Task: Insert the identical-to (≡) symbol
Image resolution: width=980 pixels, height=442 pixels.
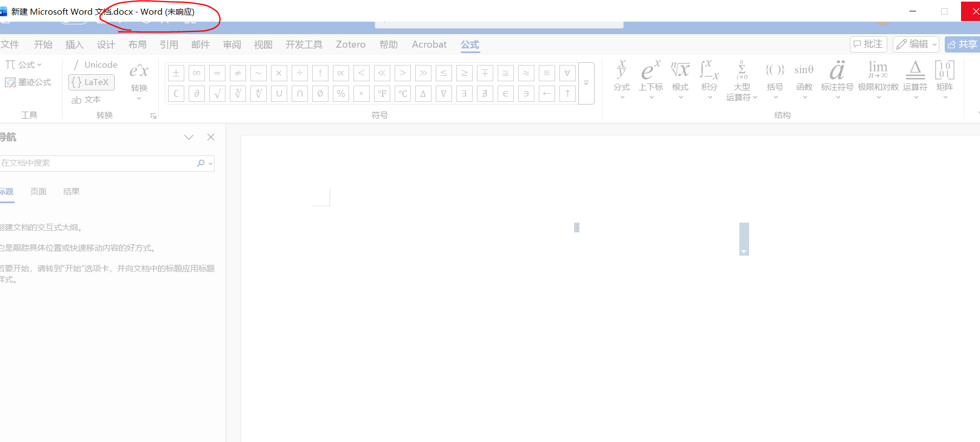Action: [x=547, y=73]
